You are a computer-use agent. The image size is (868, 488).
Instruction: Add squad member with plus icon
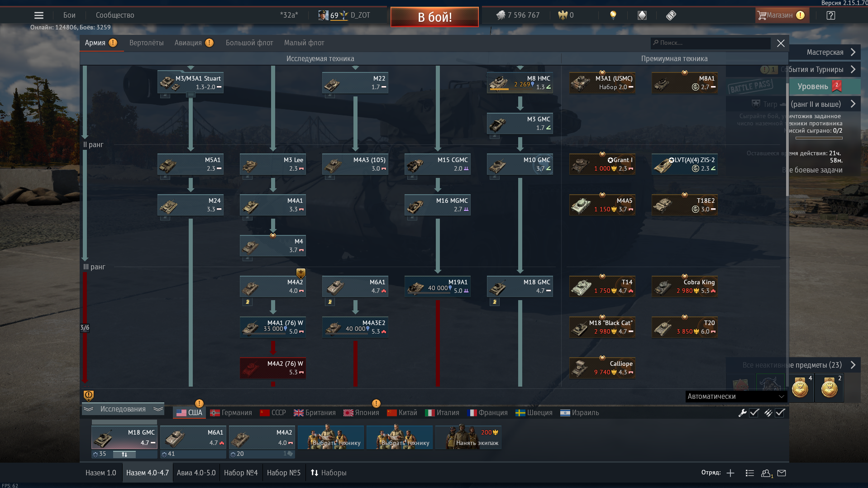730,473
